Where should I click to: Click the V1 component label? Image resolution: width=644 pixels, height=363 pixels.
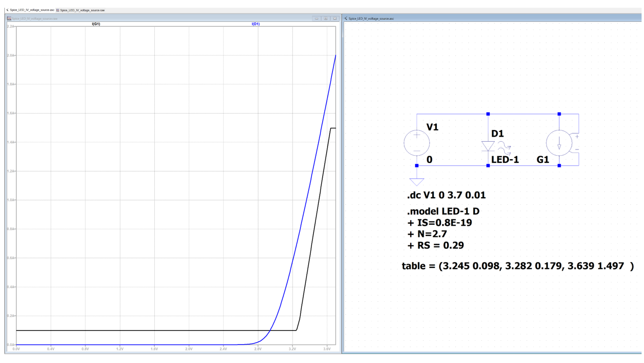tap(432, 127)
